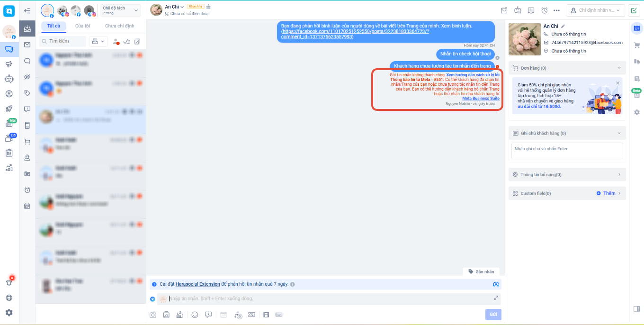The image size is (644, 325).
Task: Open quick reply bubble icon in message toolbar
Action: pos(208,315)
